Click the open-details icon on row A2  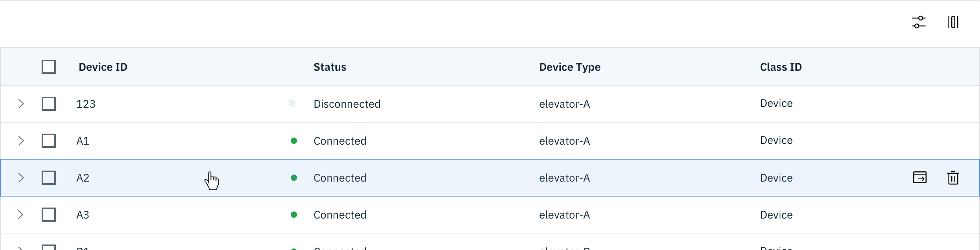[x=919, y=178]
